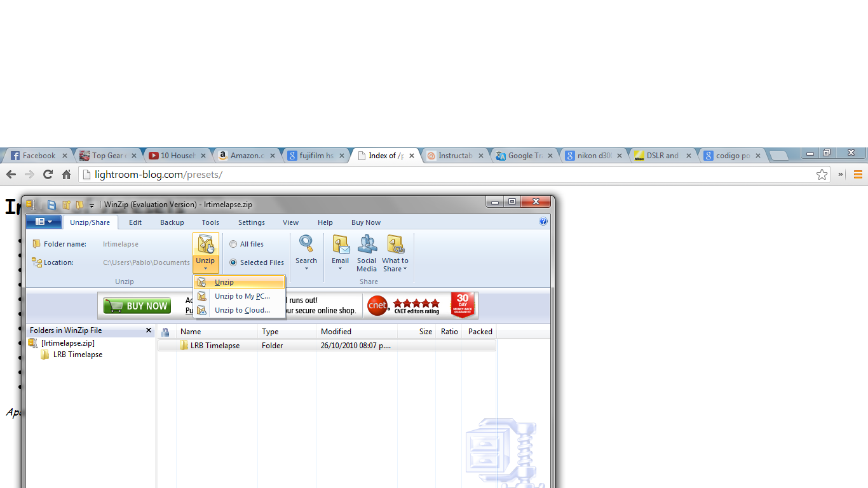Switch to the Unzip/Share ribbon tab
The image size is (868, 488).
(x=90, y=222)
